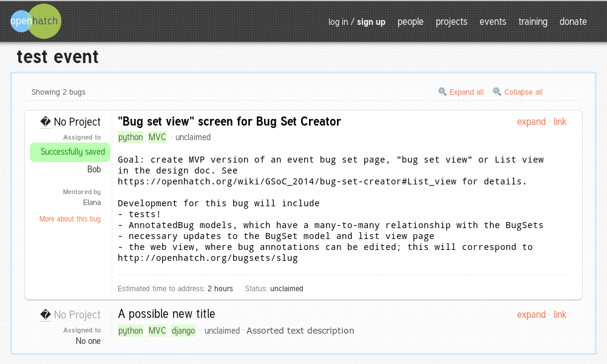Click unclaimed label beside first bug's MVC tag

[193, 137]
